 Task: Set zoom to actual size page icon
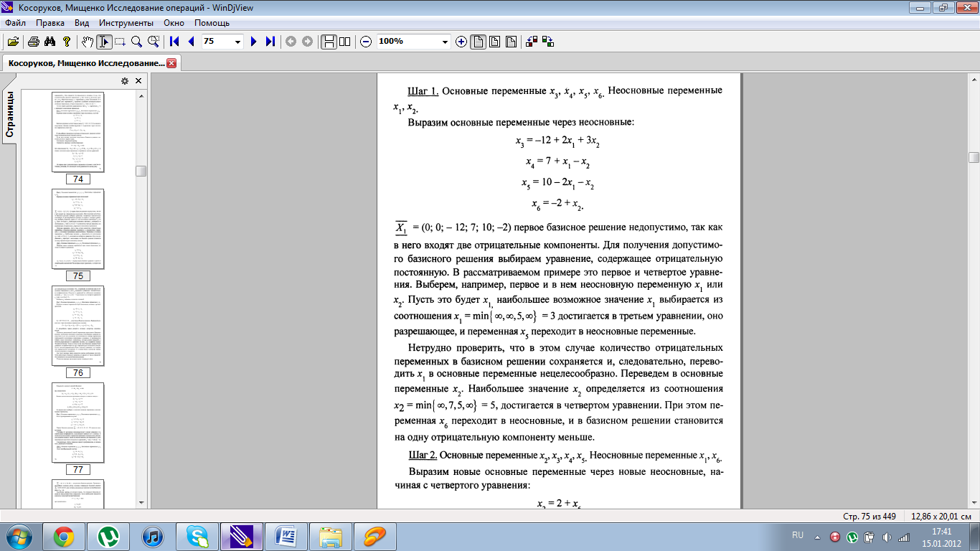point(478,42)
